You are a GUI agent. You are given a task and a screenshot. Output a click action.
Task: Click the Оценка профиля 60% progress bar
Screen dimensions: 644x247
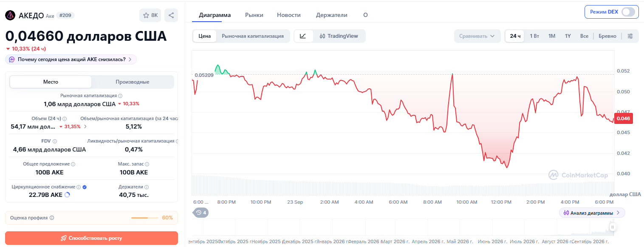(x=145, y=218)
